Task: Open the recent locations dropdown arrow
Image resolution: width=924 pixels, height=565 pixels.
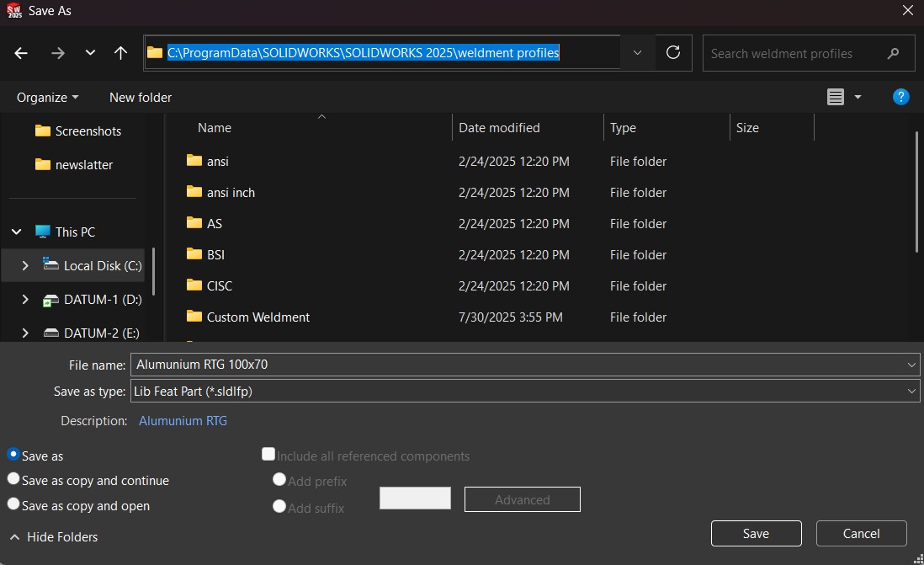Action: click(x=90, y=53)
